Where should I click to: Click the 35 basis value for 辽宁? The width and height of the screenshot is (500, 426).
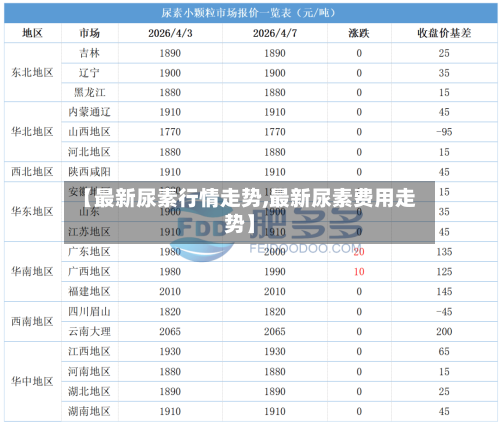click(444, 73)
